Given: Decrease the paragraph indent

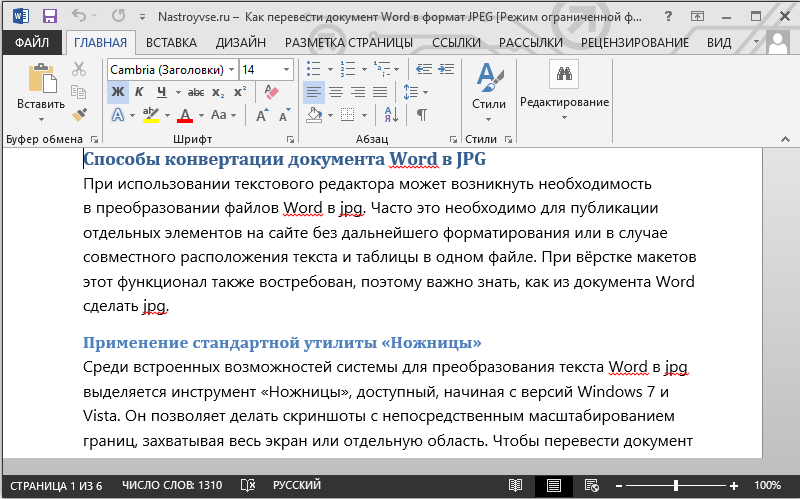Looking at the screenshot, I should point(424,69).
